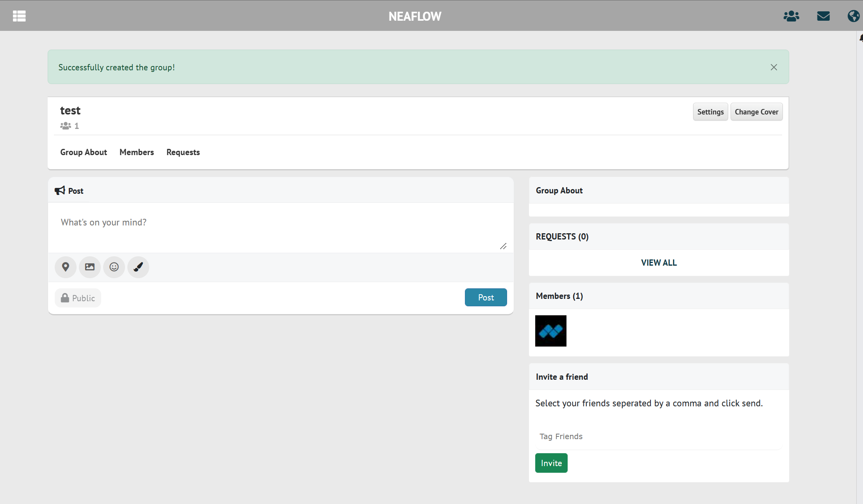The height and width of the screenshot is (504, 863).
Task: Click VIEW ALL requests link
Action: click(659, 263)
